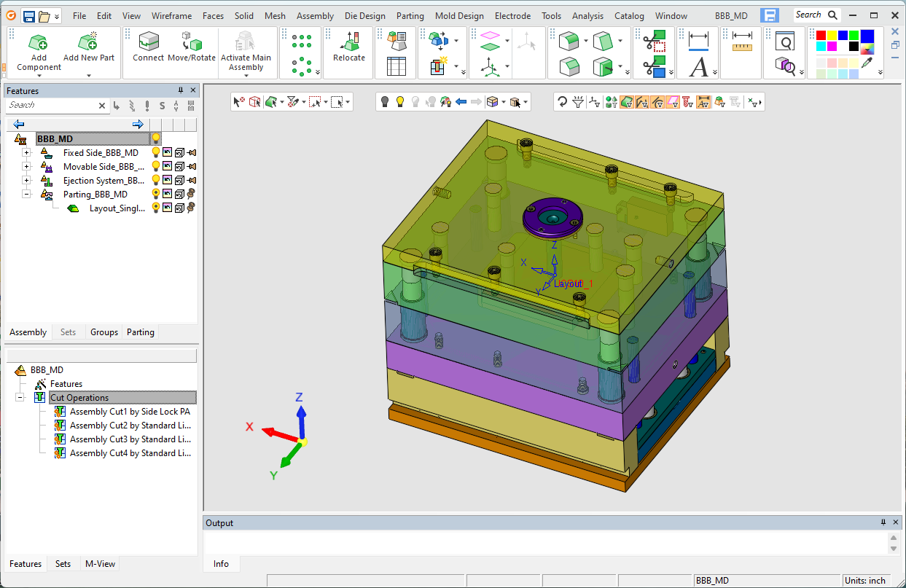Image resolution: width=906 pixels, height=588 pixels.
Task: Switch to the M-View tab
Action: 100,564
